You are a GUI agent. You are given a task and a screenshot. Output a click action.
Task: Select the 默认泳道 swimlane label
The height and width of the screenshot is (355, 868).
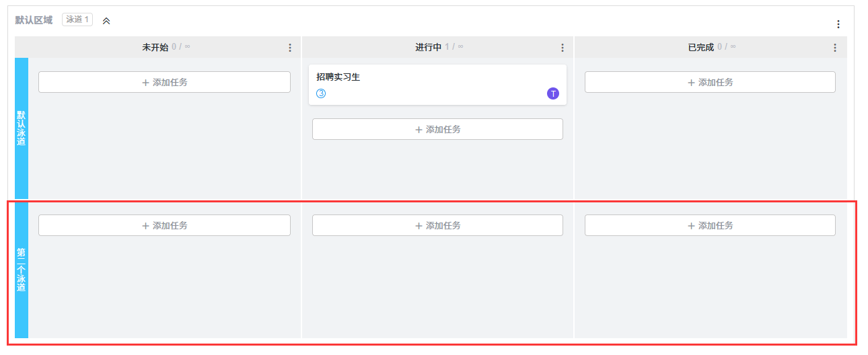click(22, 128)
